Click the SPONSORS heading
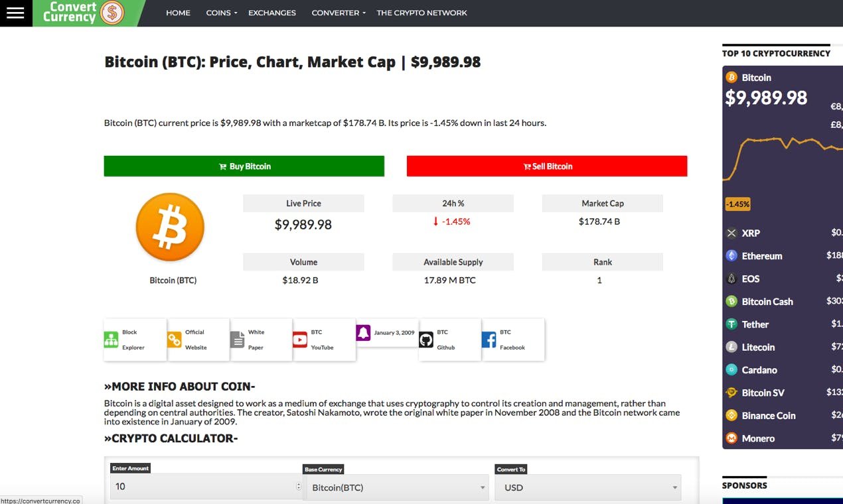This screenshot has width=843, height=504. (x=744, y=485)
